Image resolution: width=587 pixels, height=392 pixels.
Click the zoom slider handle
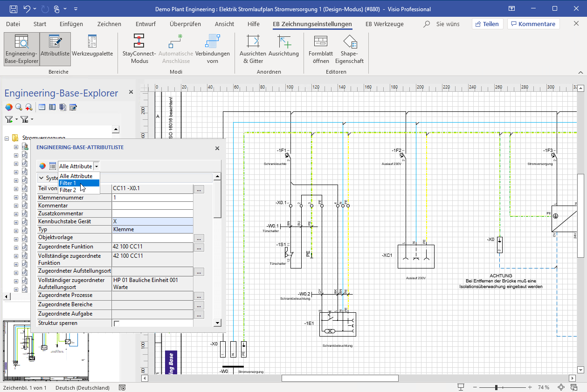497,388
